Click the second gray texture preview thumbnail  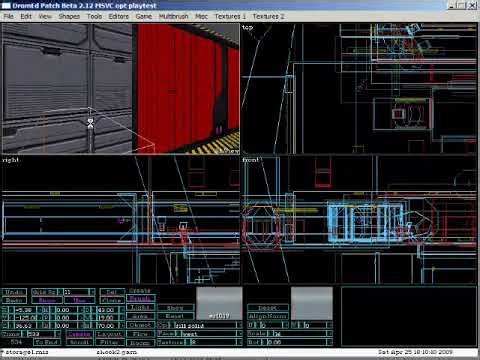click(312, 303)
